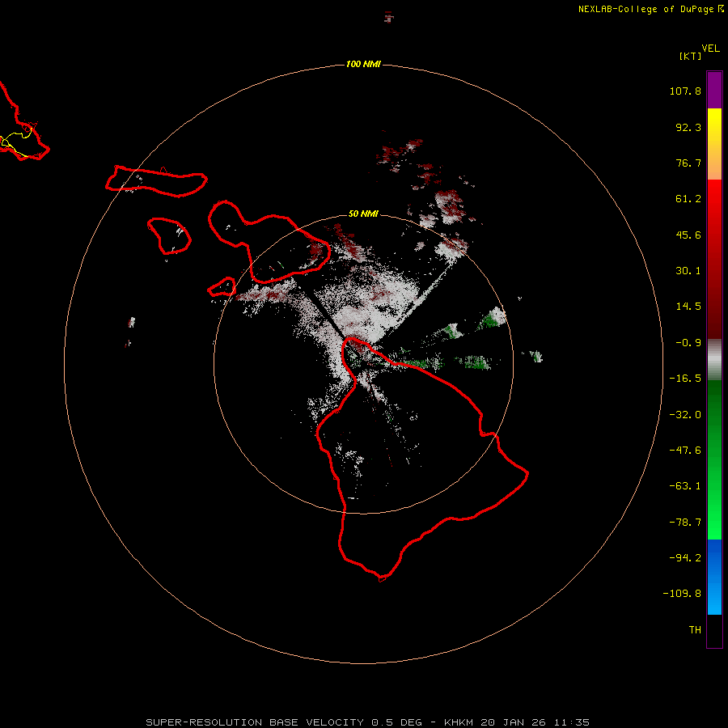
Task: Click the 76.7 velocity scale value
Action: [x=688, y=163]
